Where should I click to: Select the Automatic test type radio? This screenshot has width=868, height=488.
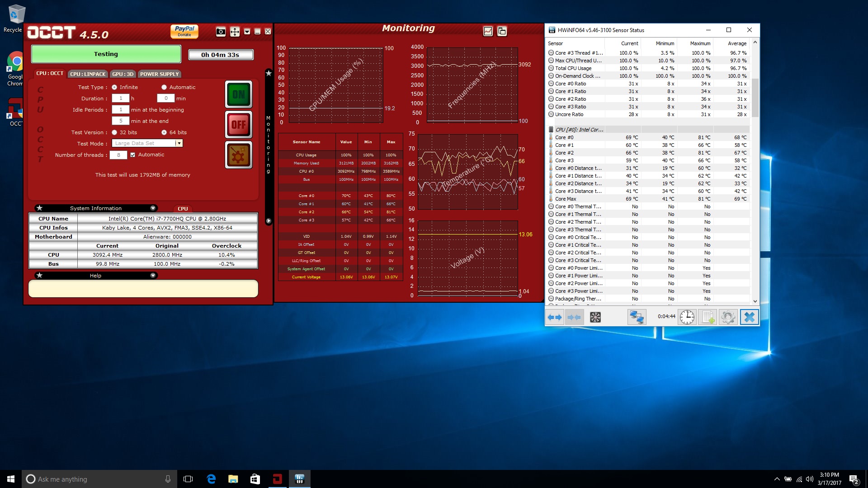164,87
